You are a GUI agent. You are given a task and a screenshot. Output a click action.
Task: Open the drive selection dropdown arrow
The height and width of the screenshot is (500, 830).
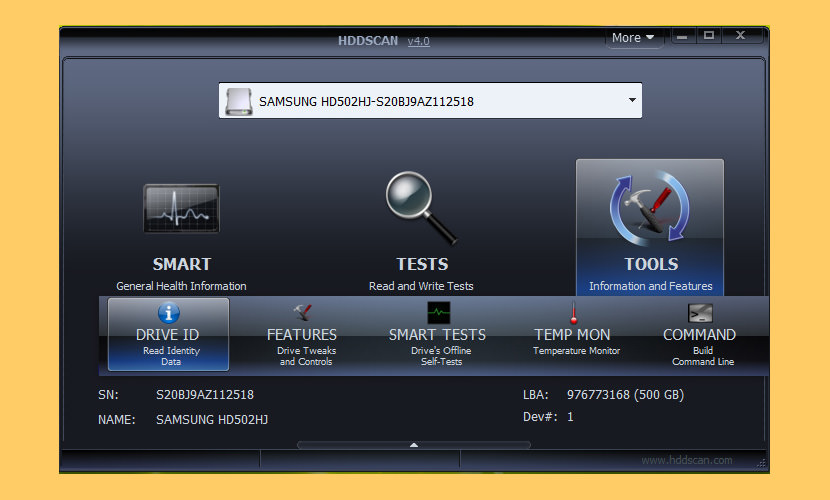[x=631, y=100]
